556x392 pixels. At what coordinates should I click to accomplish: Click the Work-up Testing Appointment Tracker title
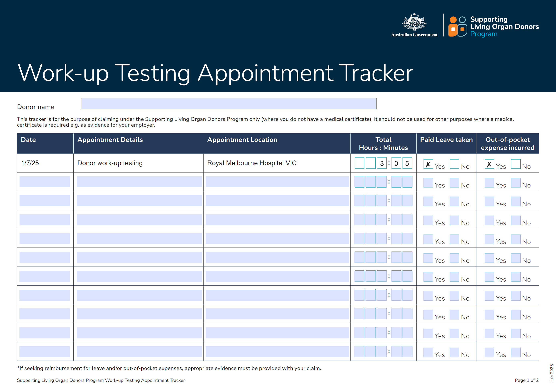tap(215, 73)
